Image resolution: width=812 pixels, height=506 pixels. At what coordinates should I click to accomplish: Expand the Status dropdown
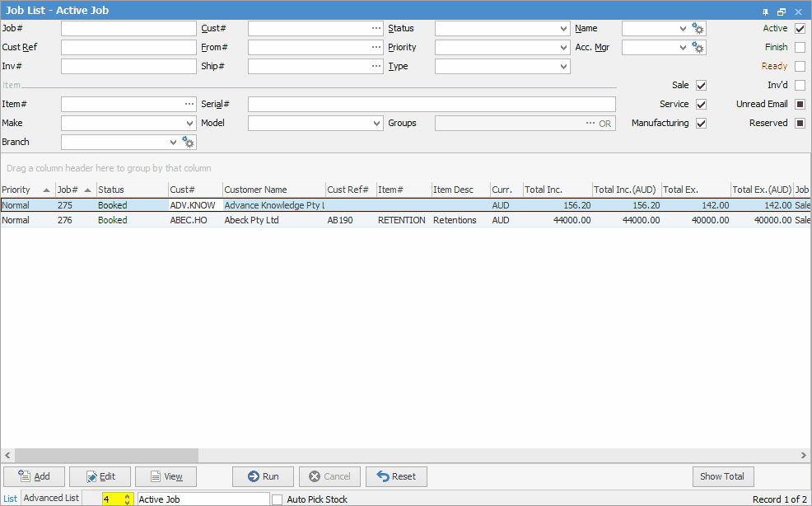563,29
